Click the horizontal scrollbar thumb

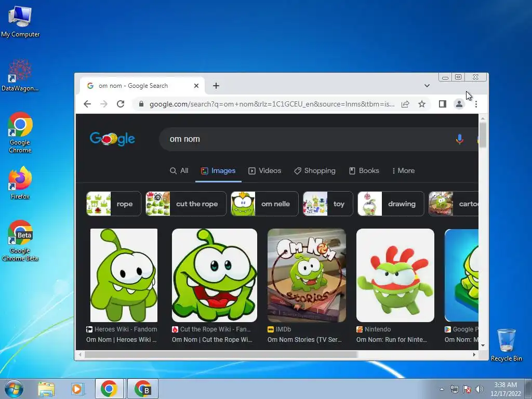tap(221, 354)
